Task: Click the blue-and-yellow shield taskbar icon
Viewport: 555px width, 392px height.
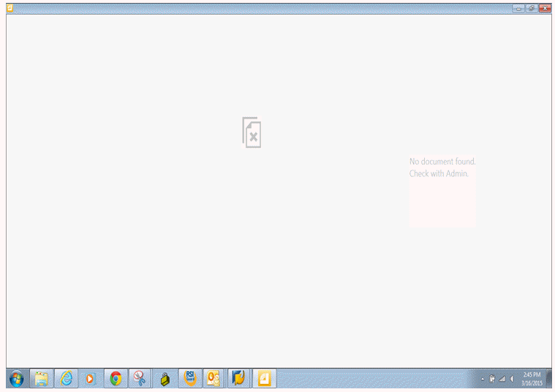Action: 239,378
